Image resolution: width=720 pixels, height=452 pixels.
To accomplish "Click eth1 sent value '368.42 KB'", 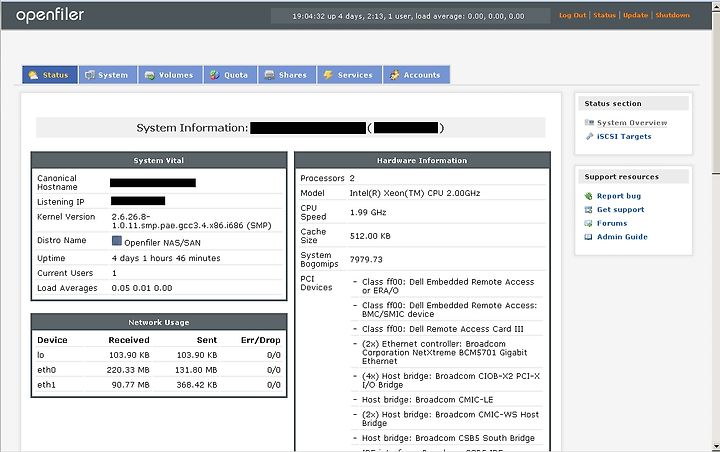I will (x=197, y=384).
